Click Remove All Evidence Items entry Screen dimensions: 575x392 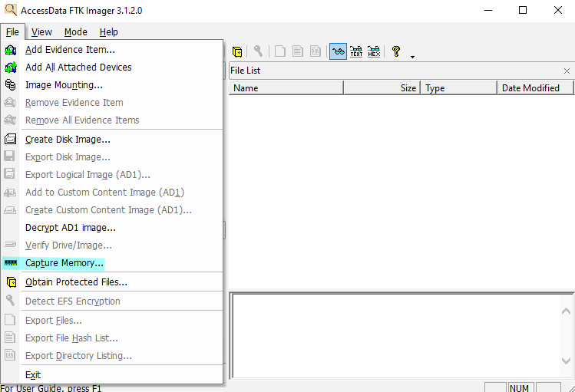pos(112,120)
